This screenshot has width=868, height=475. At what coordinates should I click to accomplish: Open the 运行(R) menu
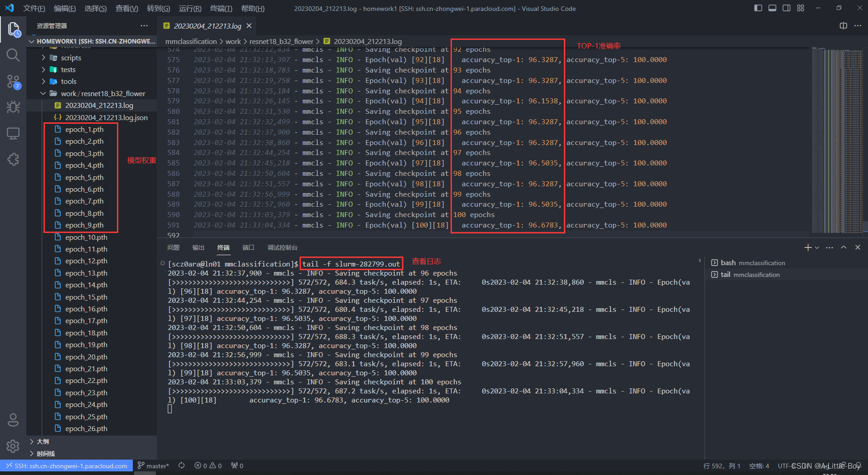[190, 9]
